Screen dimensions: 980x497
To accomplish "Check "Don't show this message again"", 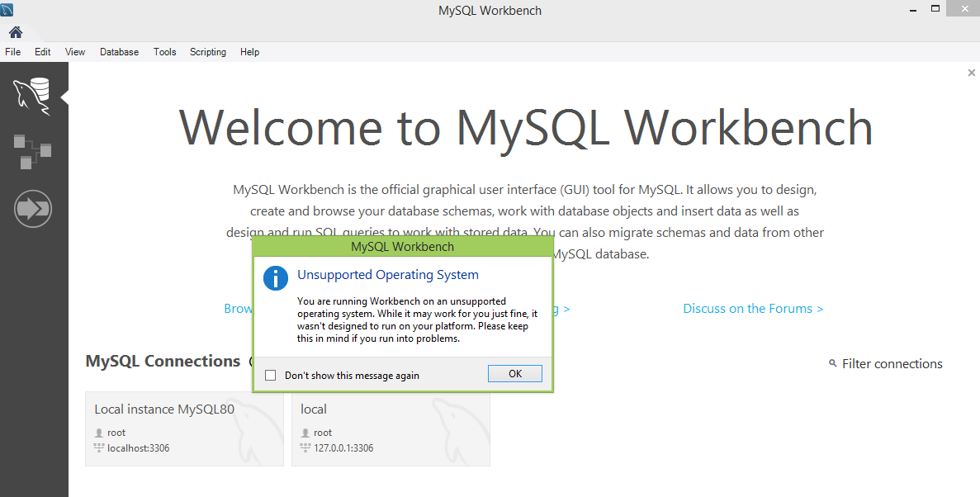I will click(271, 375).
